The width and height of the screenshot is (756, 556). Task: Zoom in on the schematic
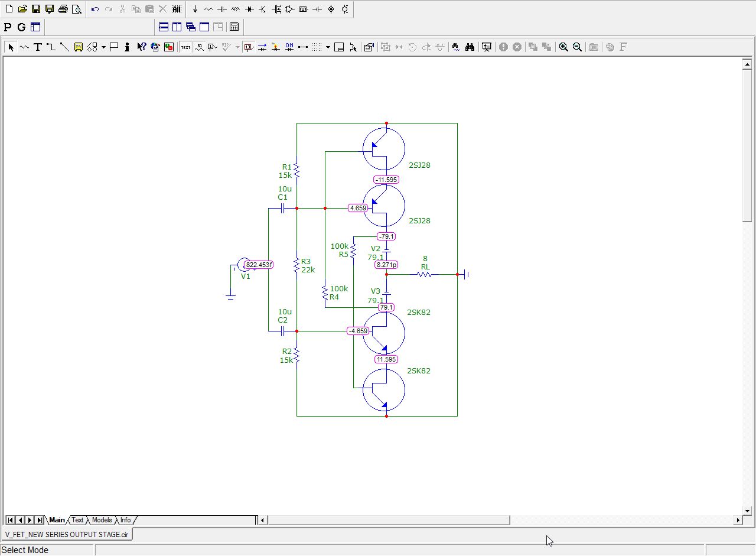[564, 47]
